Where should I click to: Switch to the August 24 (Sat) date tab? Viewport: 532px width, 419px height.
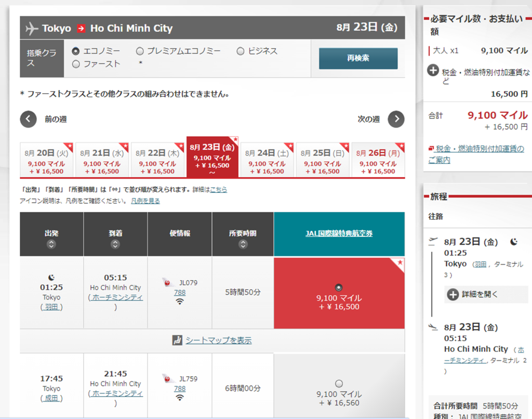pyautogui.click(x=268, y=160)
